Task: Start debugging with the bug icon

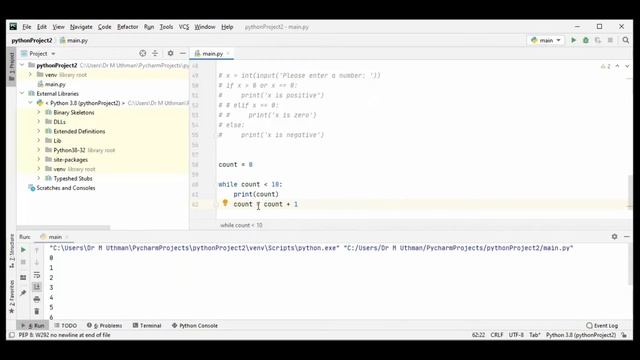Action: [586, 40]
